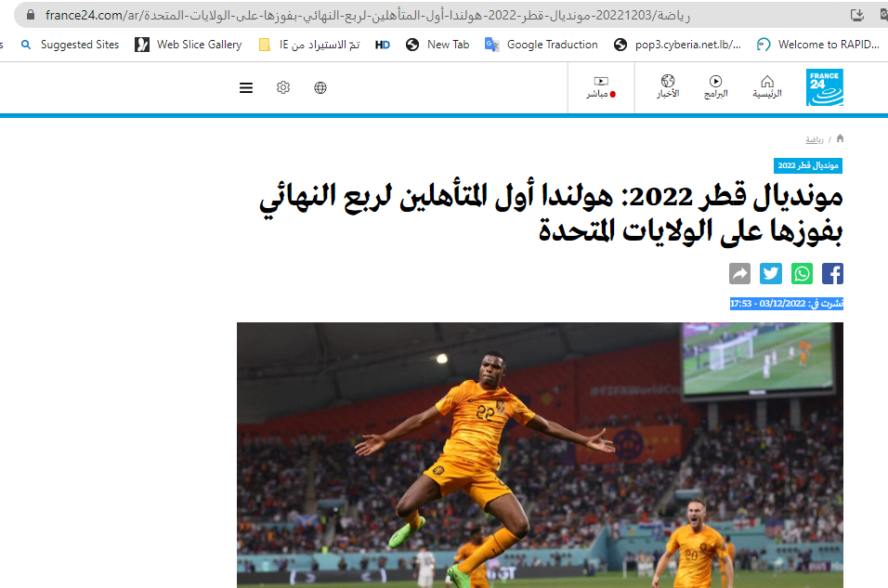
Task: Click the مونديال قطر 2022 tag
Action: point(808,165)
